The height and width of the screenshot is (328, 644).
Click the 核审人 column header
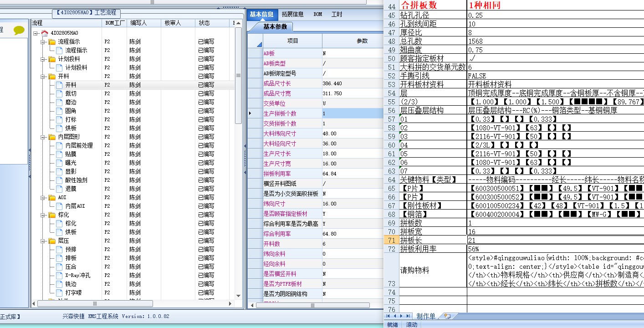(x=178, y=23)
